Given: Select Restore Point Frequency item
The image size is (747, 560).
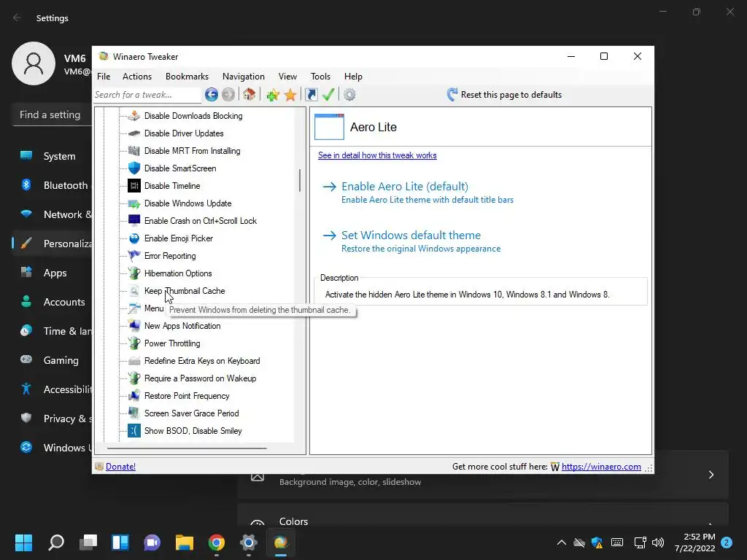Looking at the screenshot, I should tap(187, 396).
